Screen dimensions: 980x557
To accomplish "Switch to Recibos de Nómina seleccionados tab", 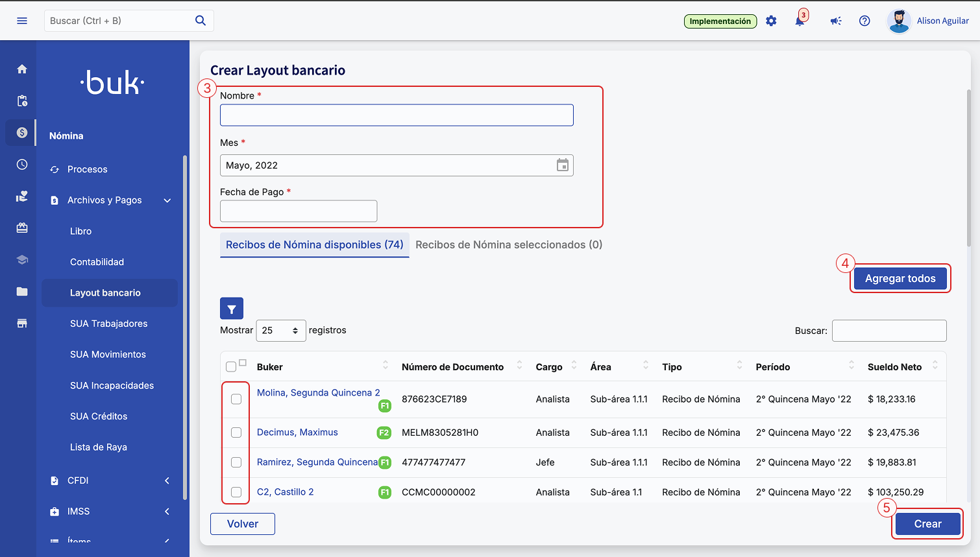I will click(x=509, y=244).
